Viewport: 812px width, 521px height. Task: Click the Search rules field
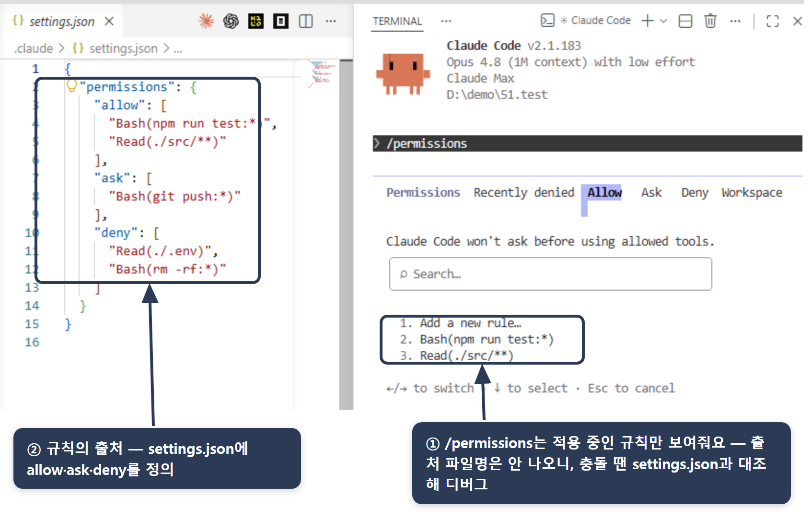coord(550,274)
